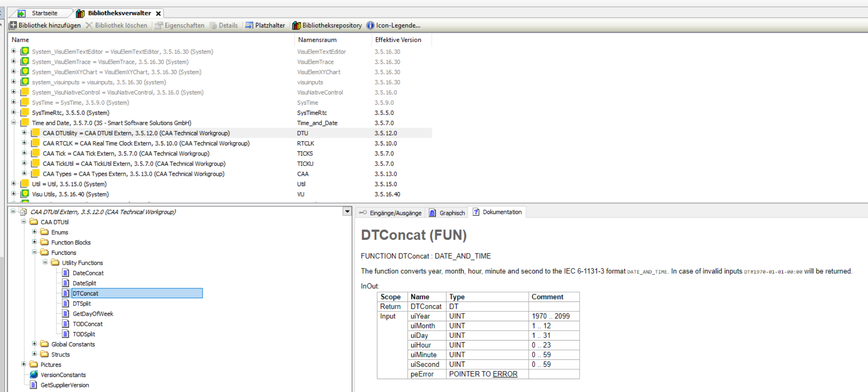Select the CAA DTUtil Extern root node
Viewport: 868px width, 392px height.
click(103, 212)
